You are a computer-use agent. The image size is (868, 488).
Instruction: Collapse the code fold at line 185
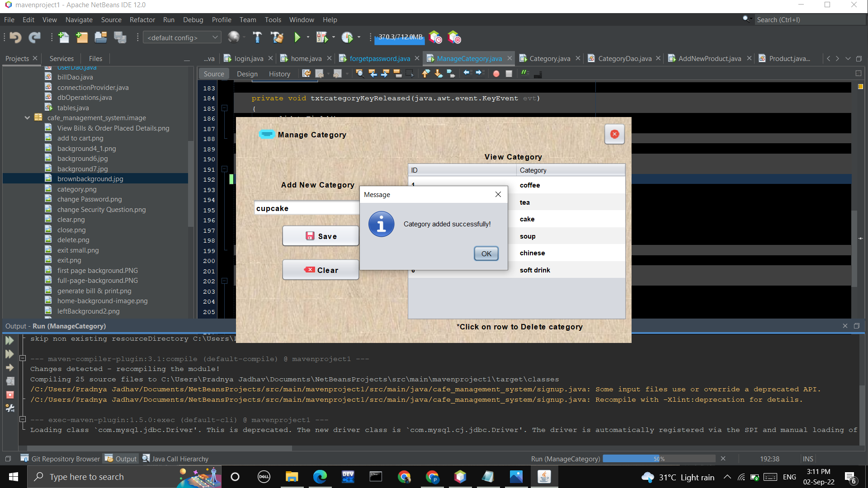coord(224,108)
